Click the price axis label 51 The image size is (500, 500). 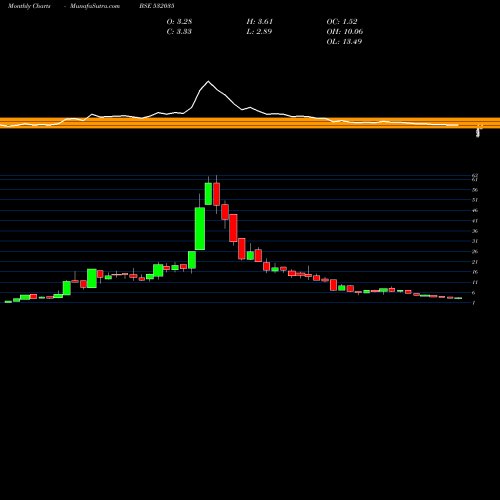(x=475, y=200)
